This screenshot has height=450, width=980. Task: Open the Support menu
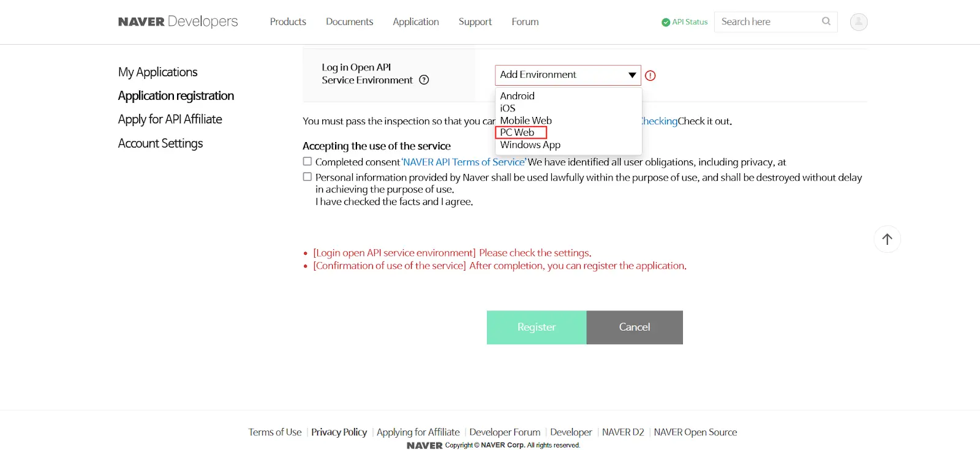point(475,22)
